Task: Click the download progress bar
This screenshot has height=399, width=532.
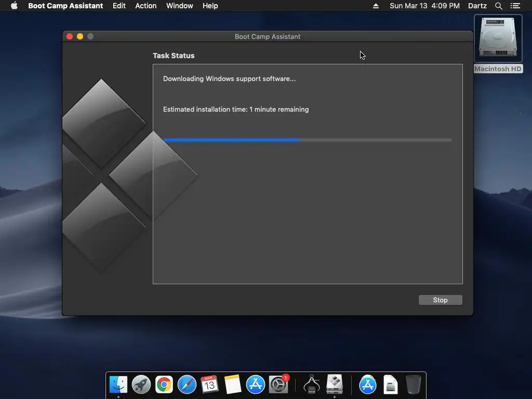Action: point(308,140)
